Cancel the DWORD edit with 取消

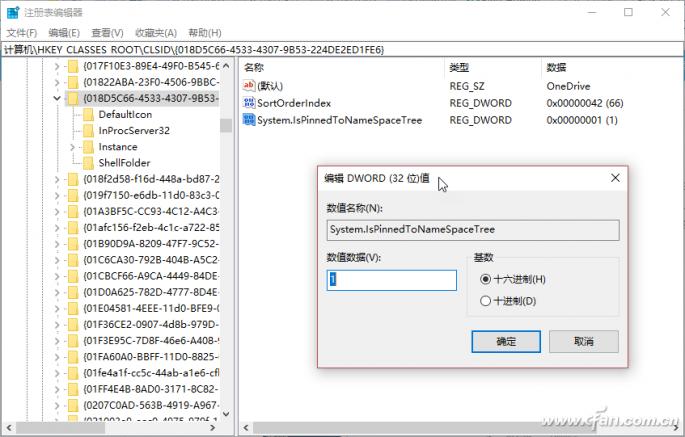tap(584, 341)
